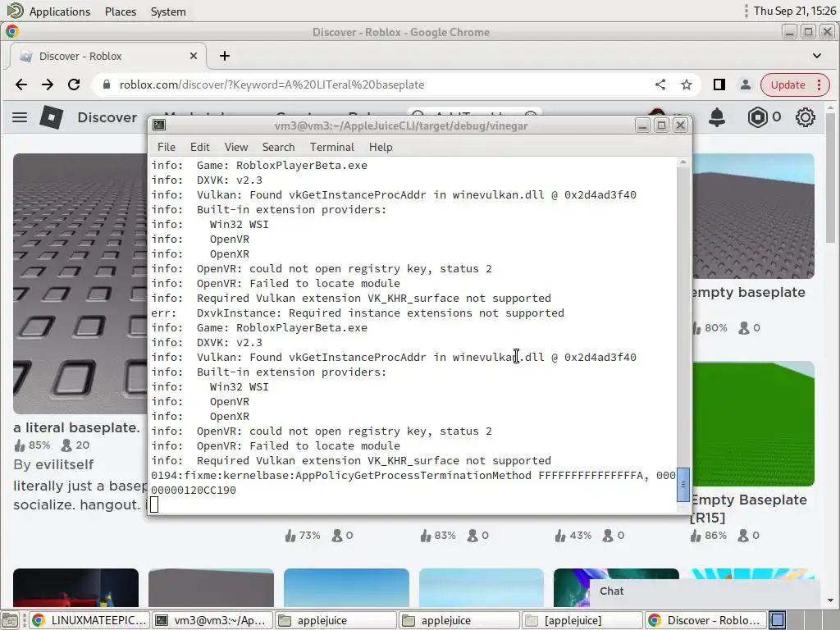840x630 pixels.
Task: Open a new Chrome tab
Action: pos(225,56)
